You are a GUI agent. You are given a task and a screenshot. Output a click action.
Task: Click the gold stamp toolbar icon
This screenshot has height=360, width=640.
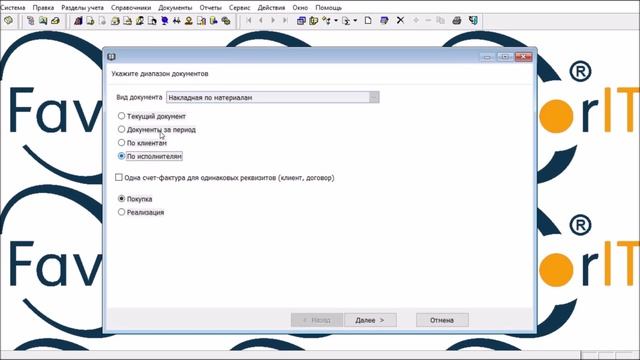pyautogui.click(x=189, y=20)
